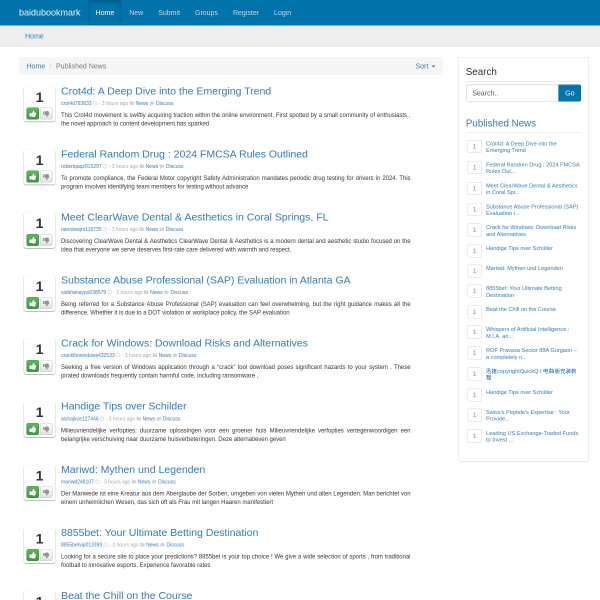Viewport: 600px width, 600px height.
Task: Downvote the Crot4d Deep Dive post
Action: (x=46, y=114)
